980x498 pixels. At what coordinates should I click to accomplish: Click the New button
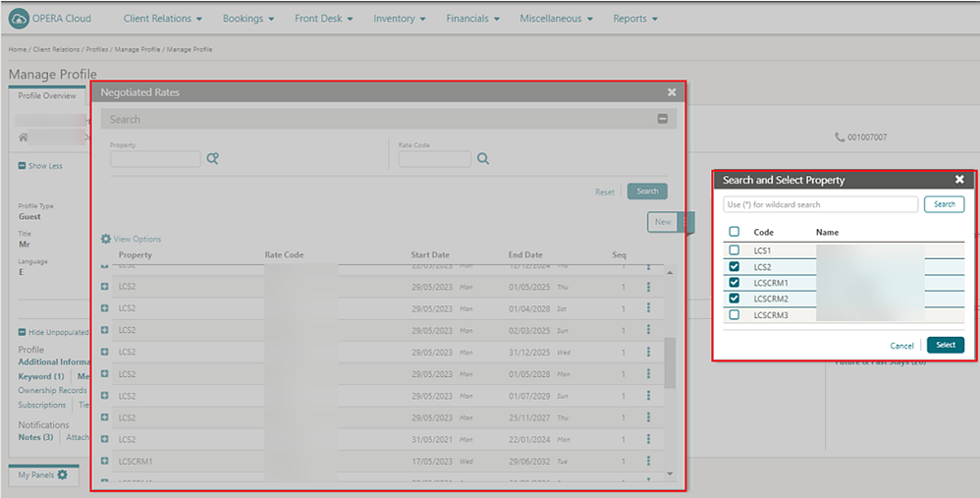663,222
